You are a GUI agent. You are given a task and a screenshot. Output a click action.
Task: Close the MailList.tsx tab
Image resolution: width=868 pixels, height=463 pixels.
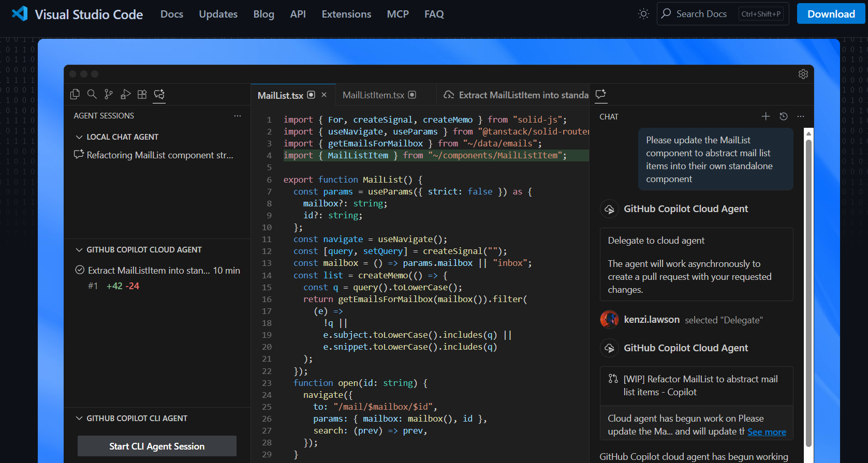(324, 95)
